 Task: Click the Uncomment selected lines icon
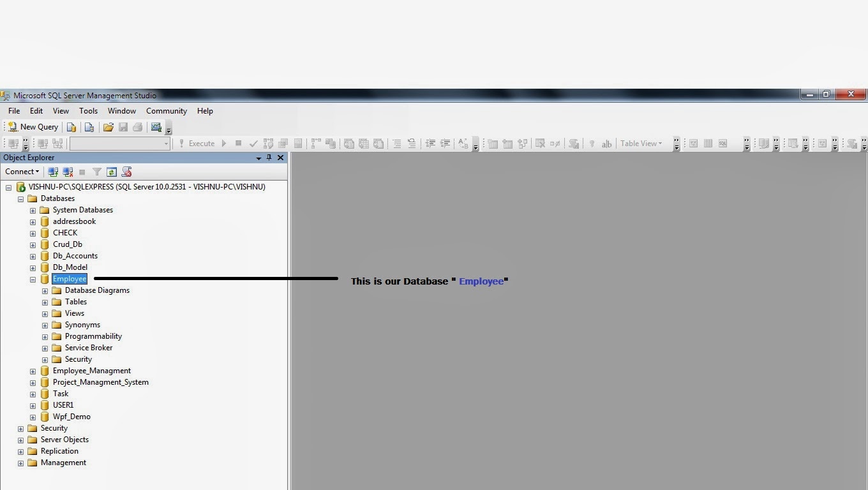[412, 144]
